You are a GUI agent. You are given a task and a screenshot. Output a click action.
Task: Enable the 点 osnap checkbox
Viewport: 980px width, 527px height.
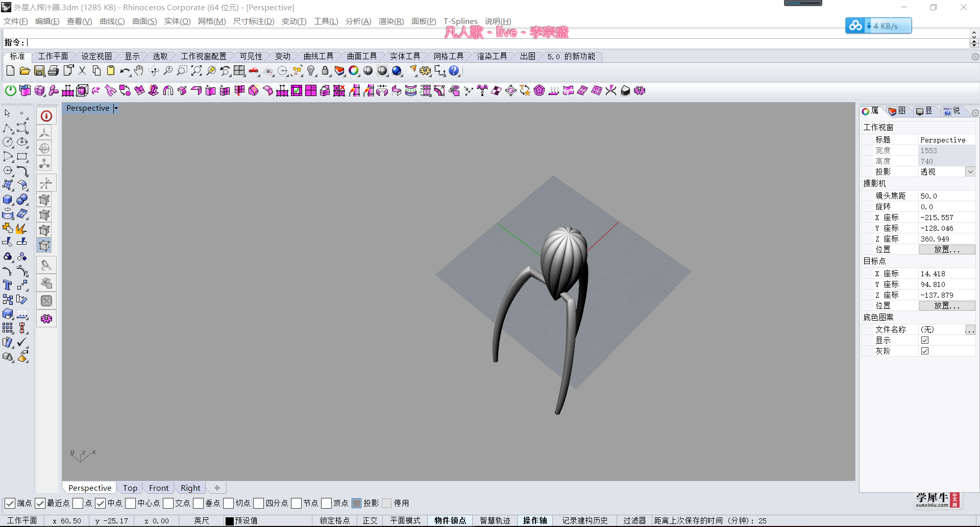point(78,504)
